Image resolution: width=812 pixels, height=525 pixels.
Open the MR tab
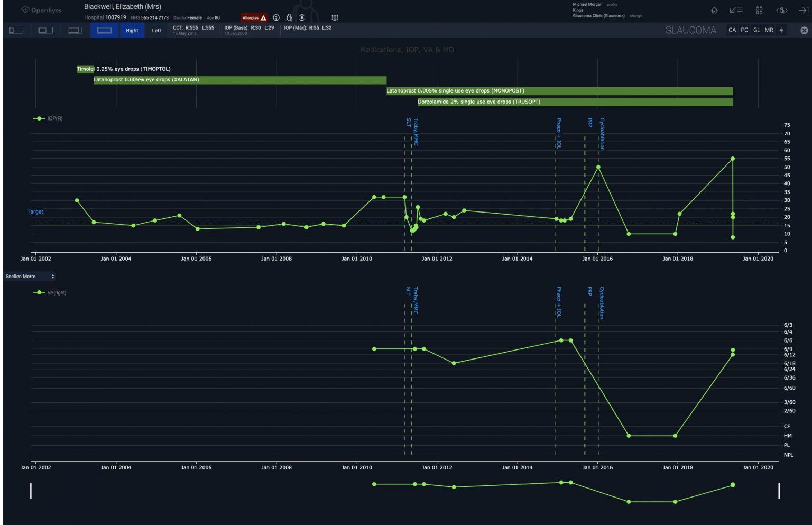769,30
